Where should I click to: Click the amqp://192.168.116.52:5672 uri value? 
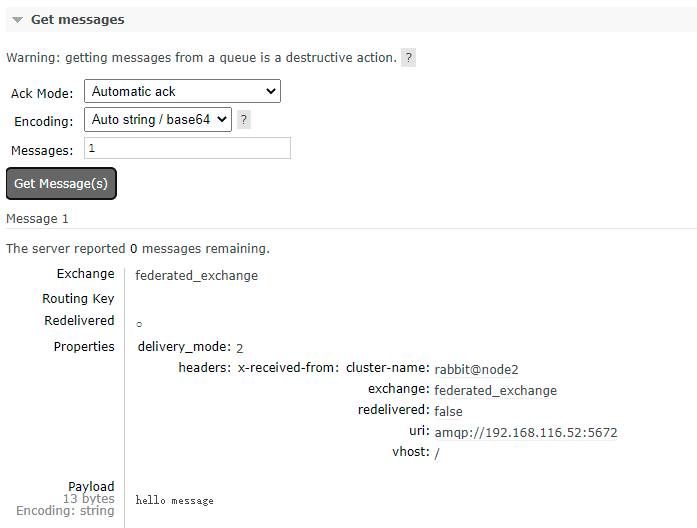pyautogui.click(x=526, y=432)
